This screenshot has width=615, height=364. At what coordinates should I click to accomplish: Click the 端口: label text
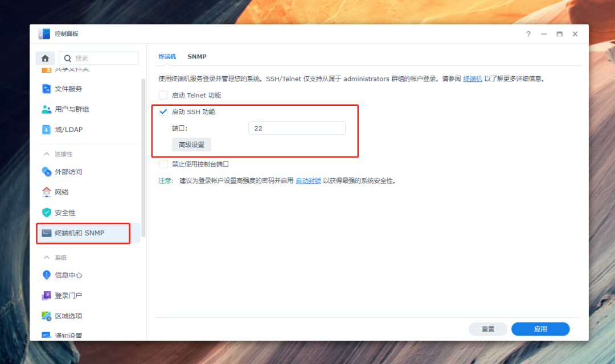click(179, 128)
